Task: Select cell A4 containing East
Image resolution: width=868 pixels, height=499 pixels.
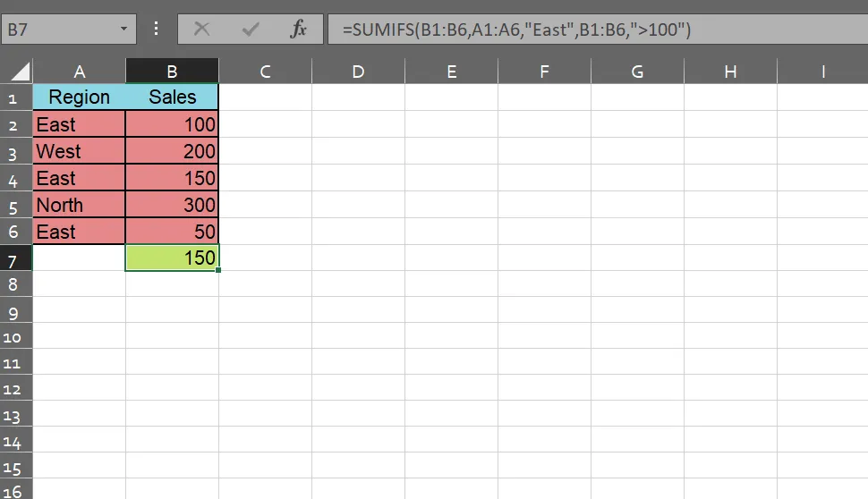Action: coord(79,178)
